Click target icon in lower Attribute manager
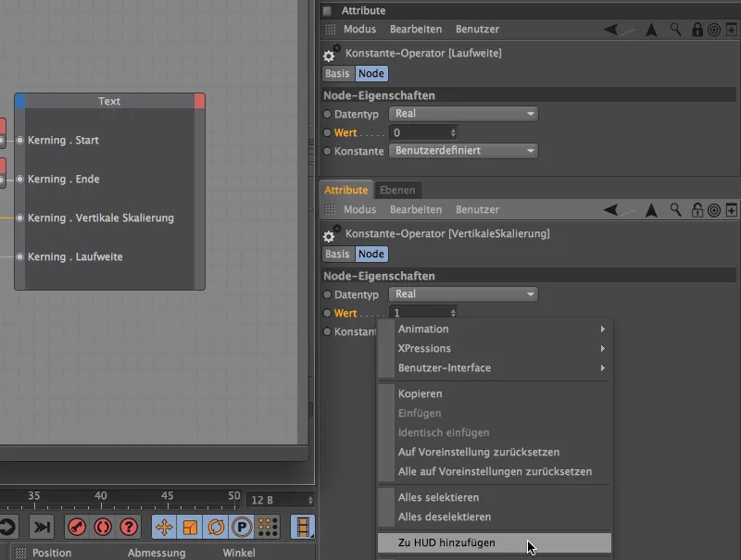The height and width of the screenshot is (560, 741). (x=714, y=210)
